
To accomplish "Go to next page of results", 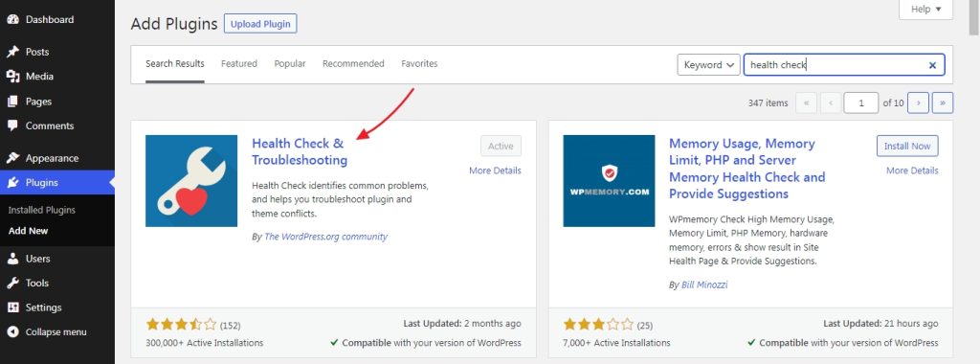I will coord(918,103).
